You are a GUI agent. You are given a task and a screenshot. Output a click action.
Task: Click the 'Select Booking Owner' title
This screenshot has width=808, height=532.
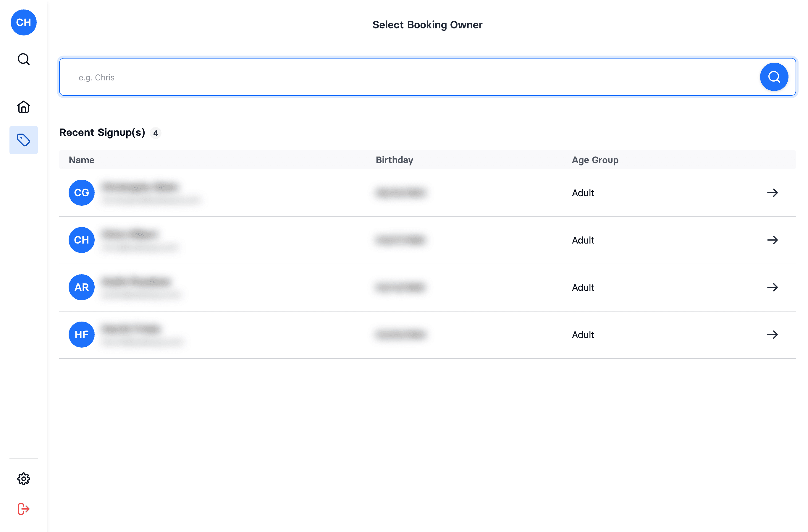[427, 25]
